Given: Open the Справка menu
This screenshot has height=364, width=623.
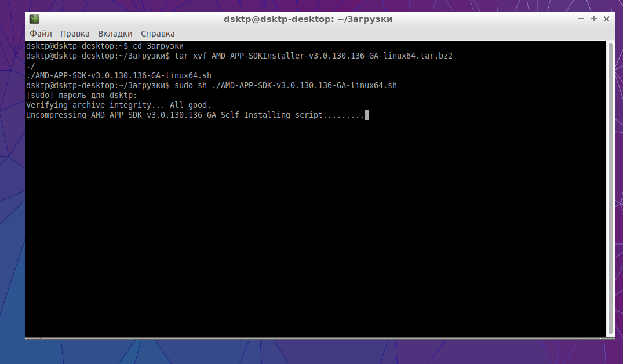Looking at the screenshot, I should [158, 34].
